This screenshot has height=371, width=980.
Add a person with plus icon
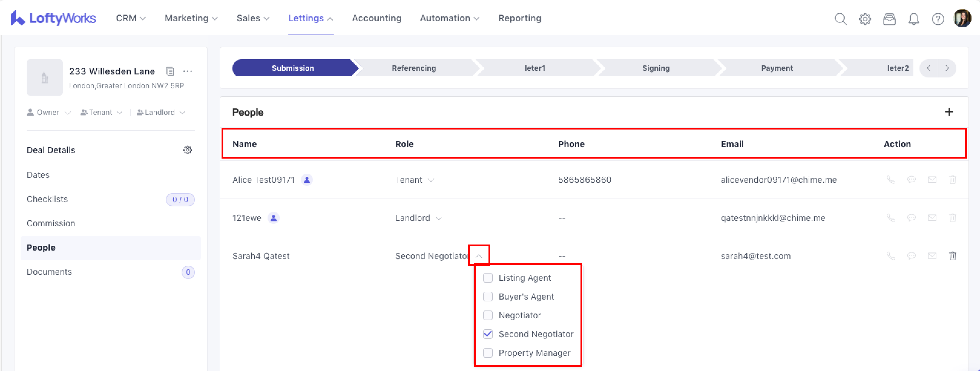pos(949,112)
